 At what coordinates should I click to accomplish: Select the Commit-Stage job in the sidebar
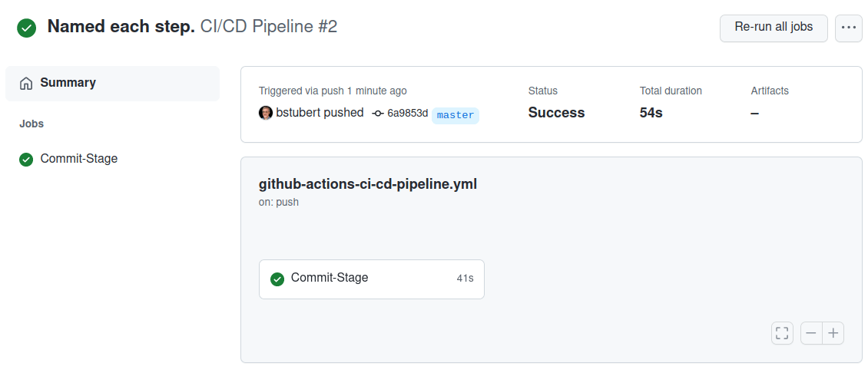[78, 159]
